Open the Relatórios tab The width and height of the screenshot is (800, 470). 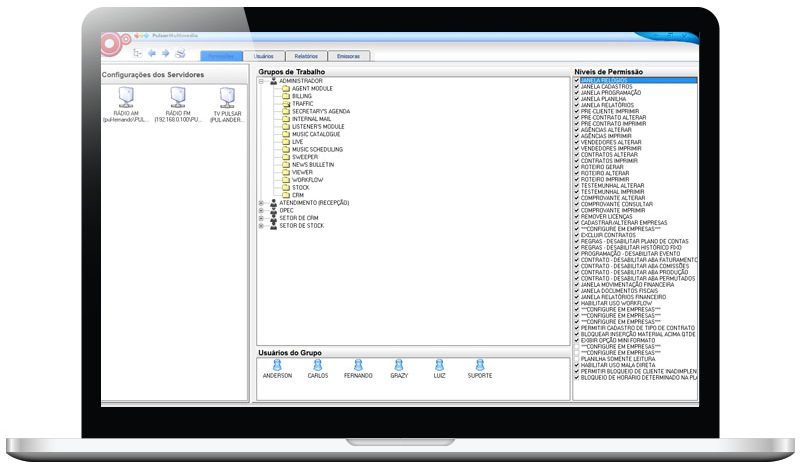click(306, 56)
